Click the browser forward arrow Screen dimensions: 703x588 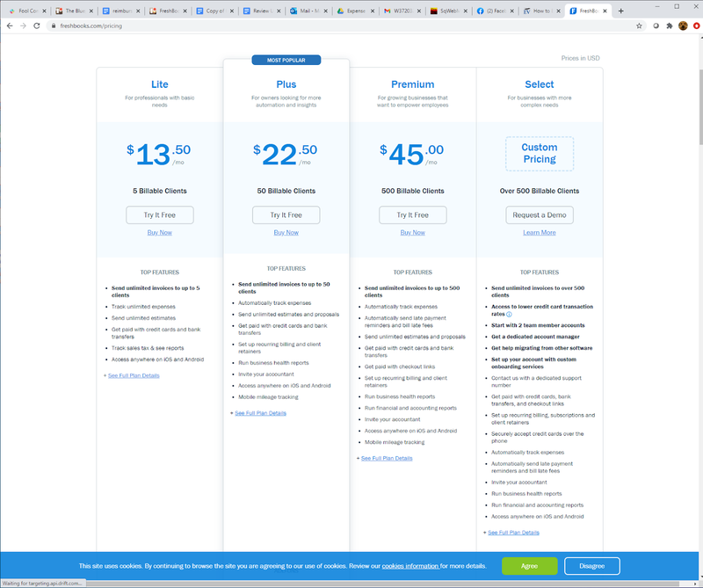tap(24, 26)
